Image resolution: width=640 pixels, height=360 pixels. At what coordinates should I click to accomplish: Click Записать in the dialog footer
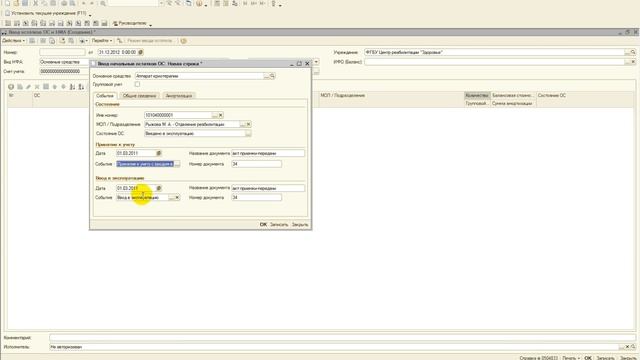(279, 224)
